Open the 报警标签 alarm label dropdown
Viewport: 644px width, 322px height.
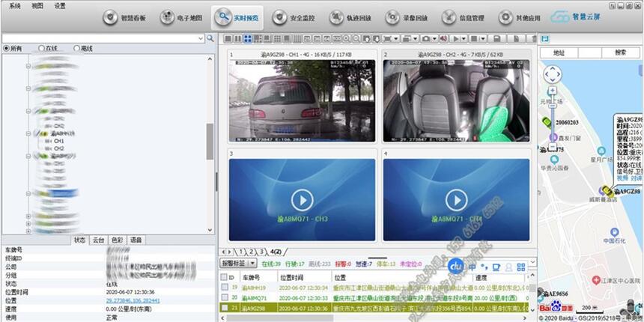237,264
